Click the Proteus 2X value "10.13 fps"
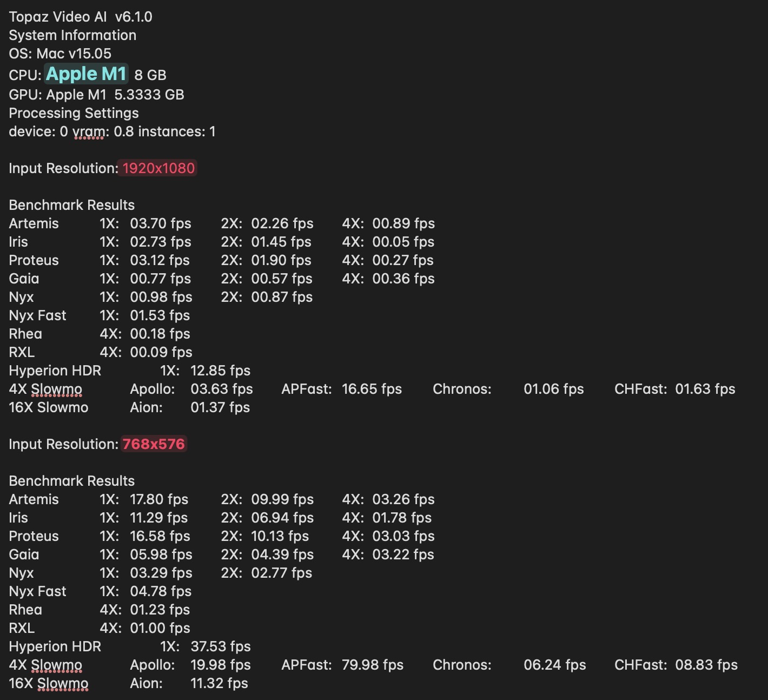Image resolution: width=768 pixels, height=700 pixels. (280, 536)
